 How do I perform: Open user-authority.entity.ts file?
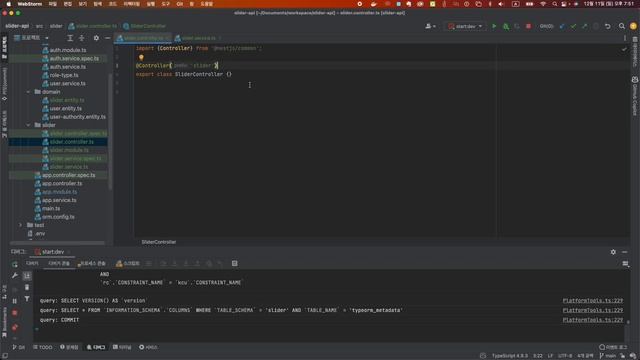73,117
